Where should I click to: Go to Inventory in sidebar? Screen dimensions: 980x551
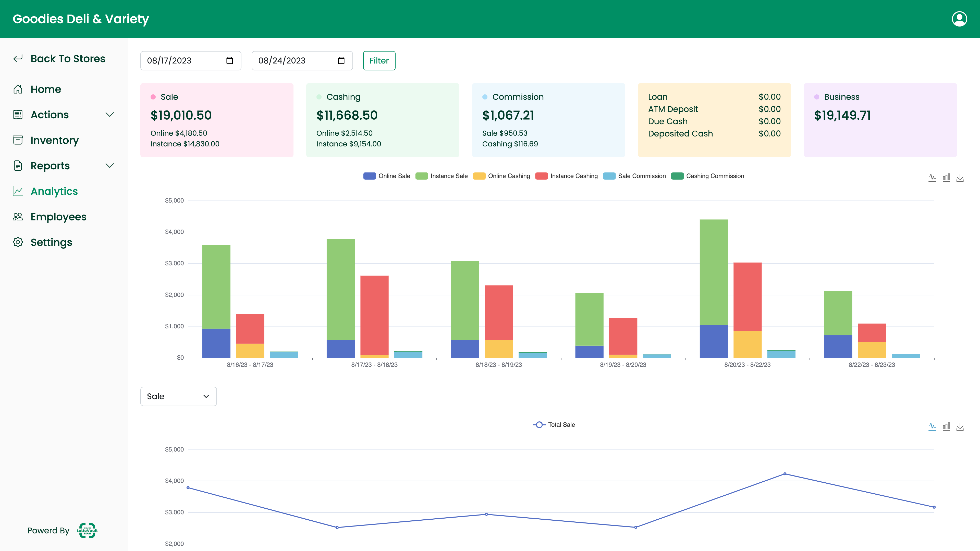(54, 140)
